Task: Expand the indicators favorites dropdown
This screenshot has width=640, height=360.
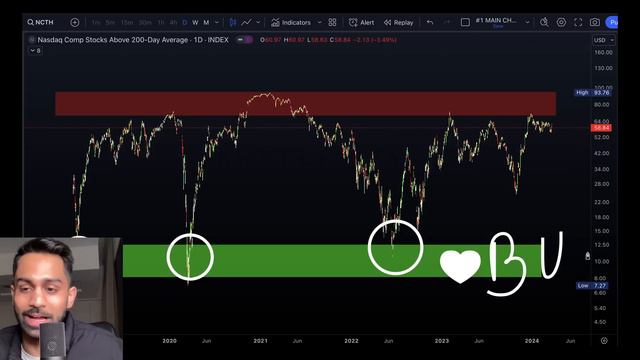Action: click(x=320, y=22)
